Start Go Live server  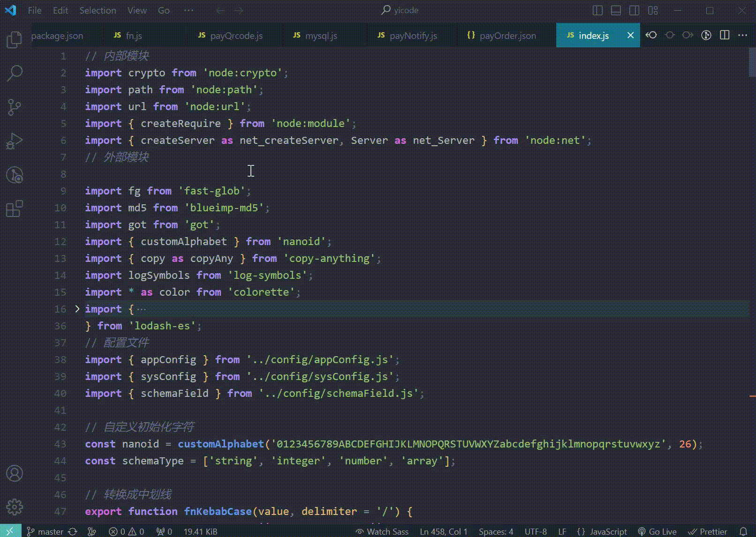click(658, 531)
